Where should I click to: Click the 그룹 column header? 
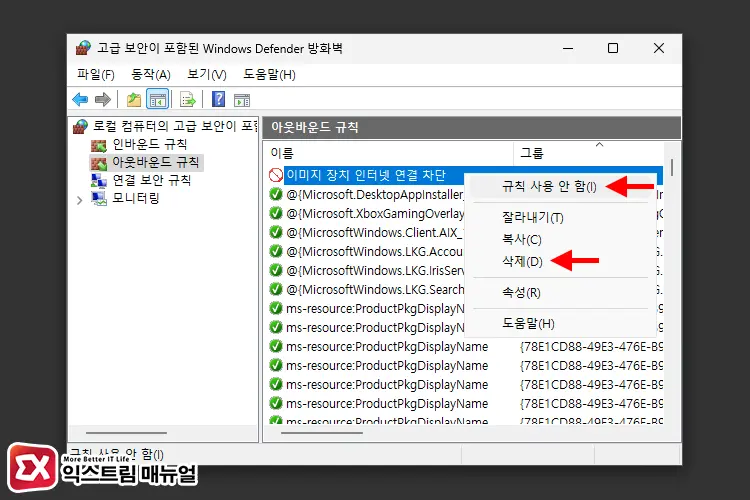point(588,153)
